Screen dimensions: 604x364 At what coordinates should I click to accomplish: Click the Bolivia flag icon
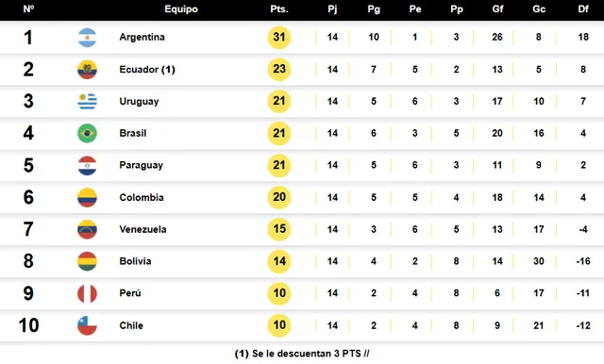click(87, 261)
